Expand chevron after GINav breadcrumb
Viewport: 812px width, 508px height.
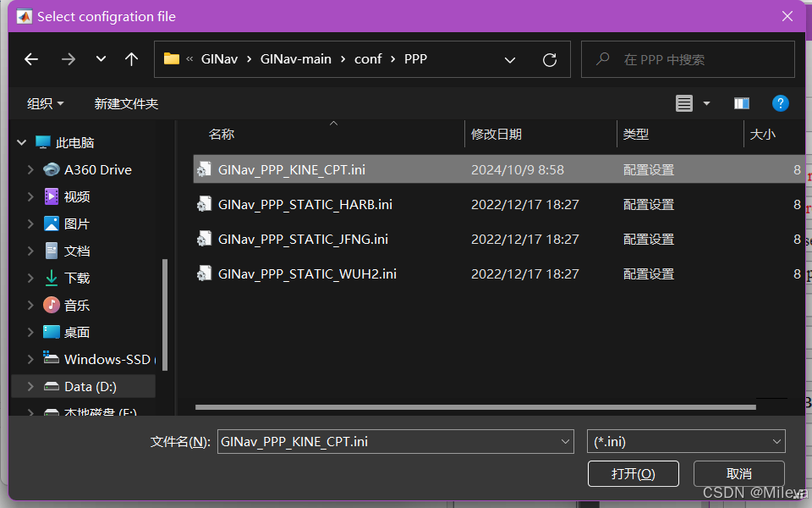coord(249,59)
